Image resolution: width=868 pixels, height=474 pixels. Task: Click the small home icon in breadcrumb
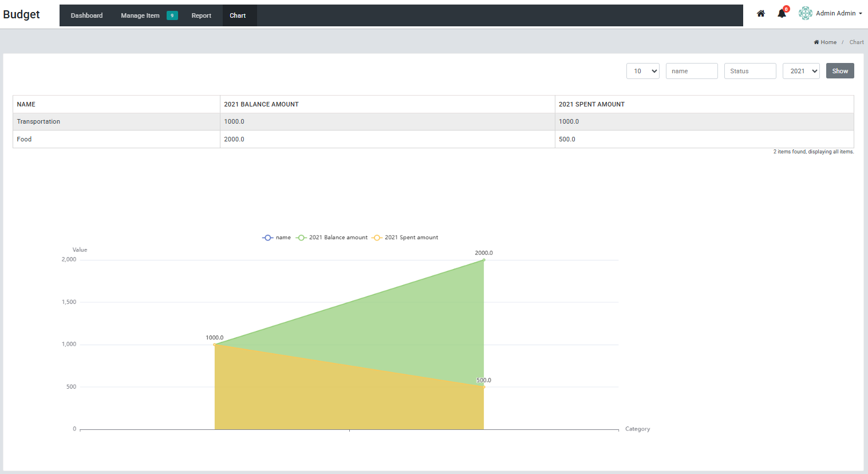click(816, 42)
